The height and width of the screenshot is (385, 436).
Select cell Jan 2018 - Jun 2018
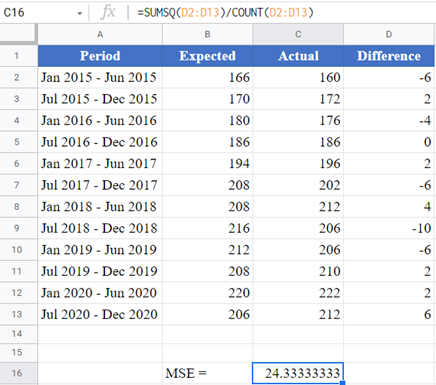[100, 207]
